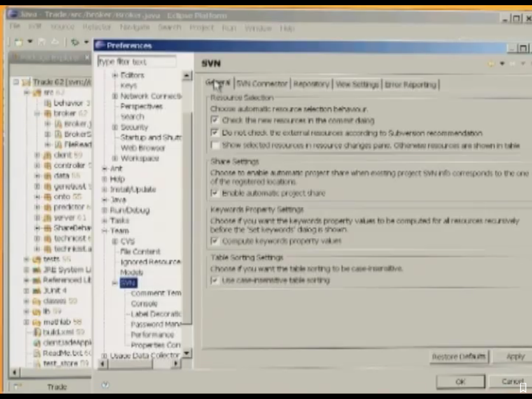Expand the Usage Data Collector node
The image size is (532, 399).
click(104, 355)
